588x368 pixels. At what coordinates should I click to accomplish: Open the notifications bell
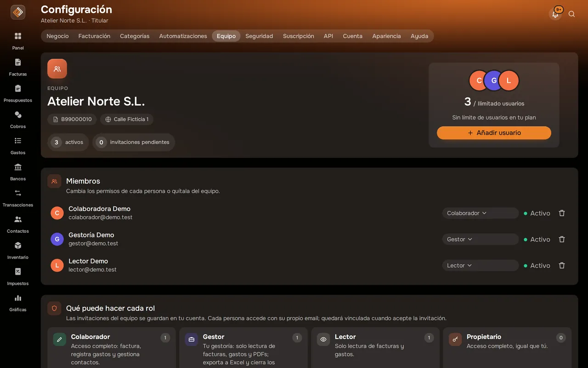[x=555, y=14]
